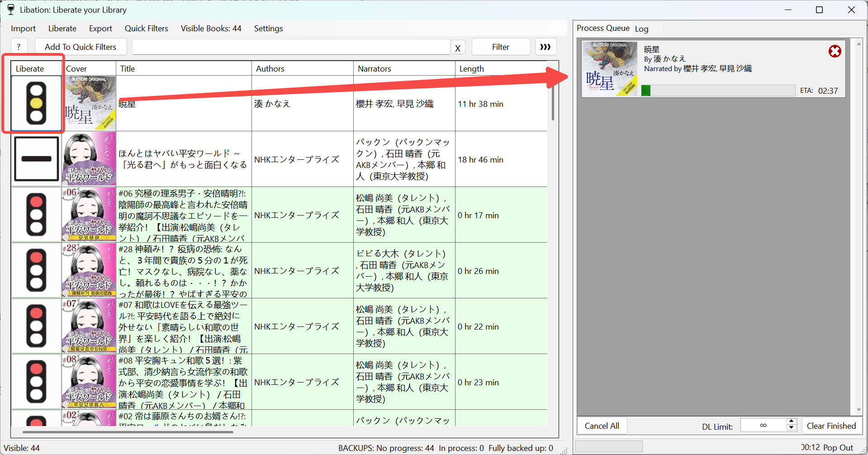The width and height of the screenshot is (868, 455).
Task: Open cover thumbnail for episode #07
Action: coord(89,326)
